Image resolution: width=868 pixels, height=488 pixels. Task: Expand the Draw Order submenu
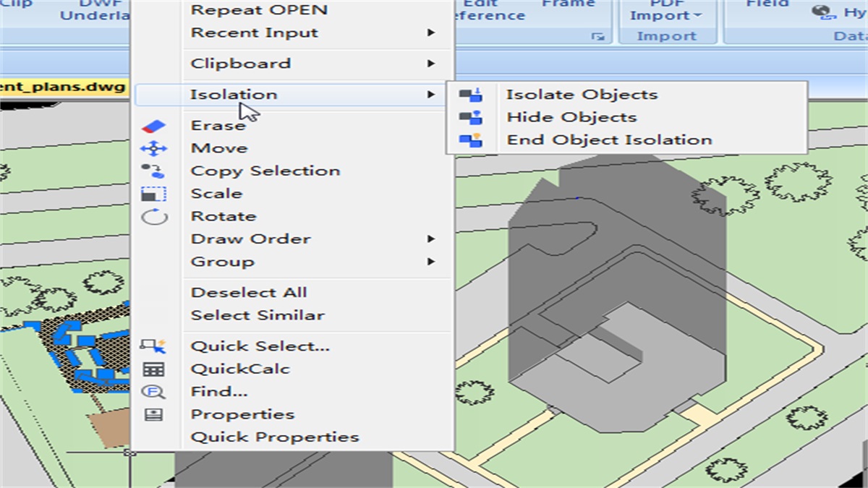[x=251, y=239]
